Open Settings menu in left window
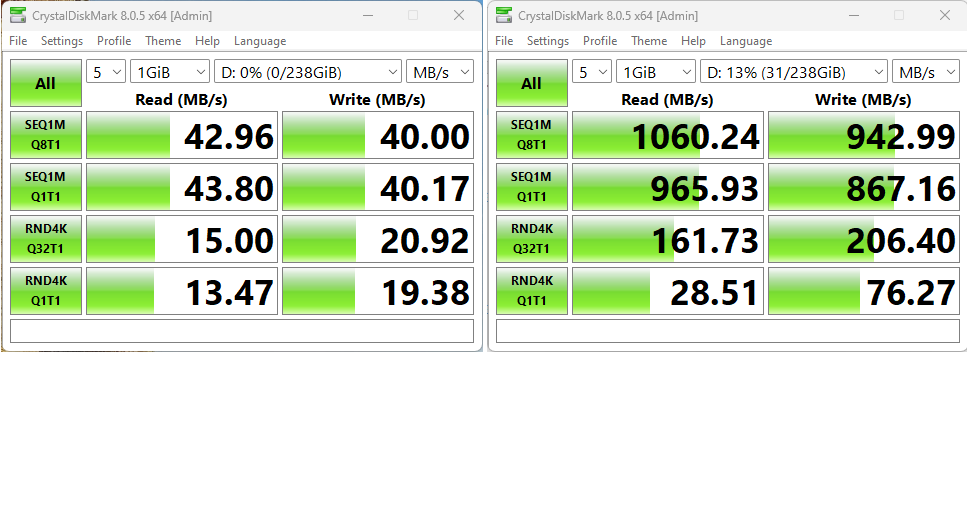967x531 pixels. tap(62, 41)
